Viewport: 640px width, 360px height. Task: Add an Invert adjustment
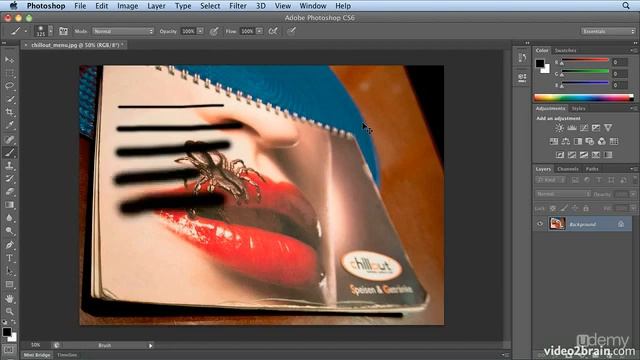[560, 155]
